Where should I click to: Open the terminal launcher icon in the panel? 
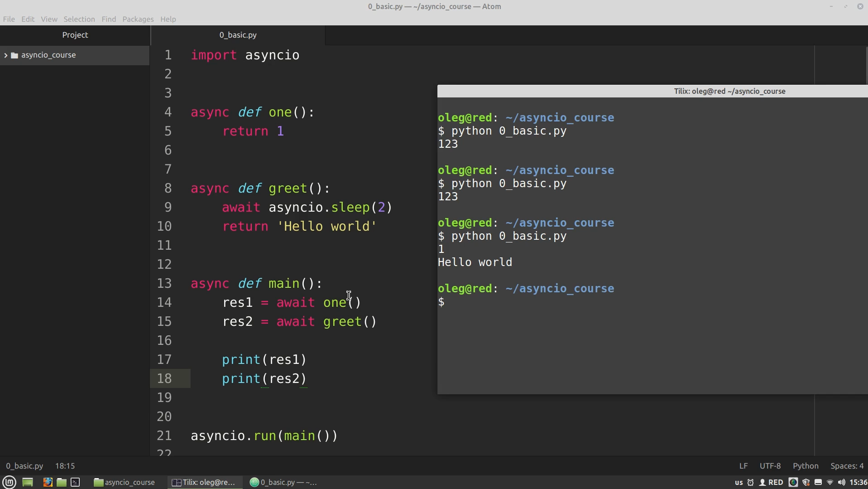(x=75, y=482)
